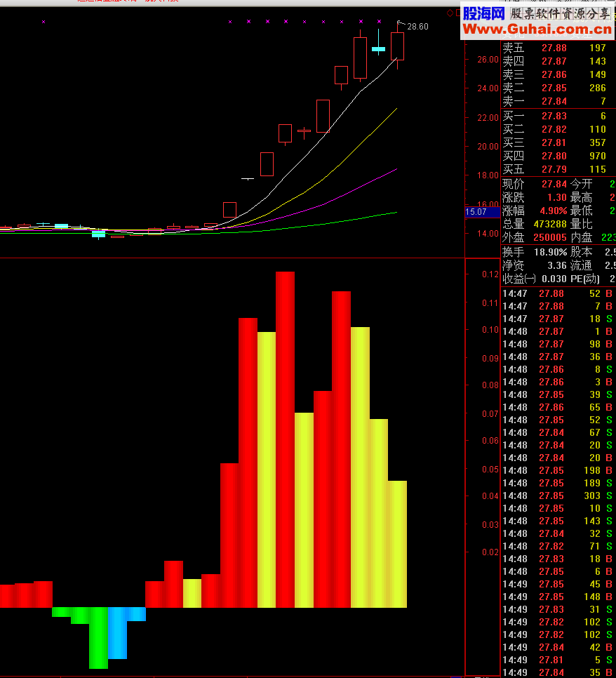The height and width of the screenshot is (678, 616).
Task: Click the 最高 label
Action: click(582, 198)
